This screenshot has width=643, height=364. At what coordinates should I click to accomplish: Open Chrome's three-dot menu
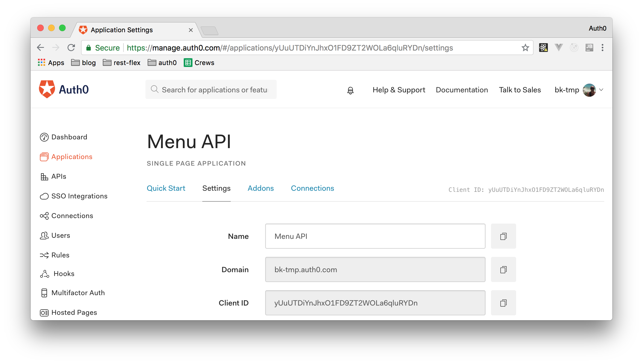click(602, 48)
